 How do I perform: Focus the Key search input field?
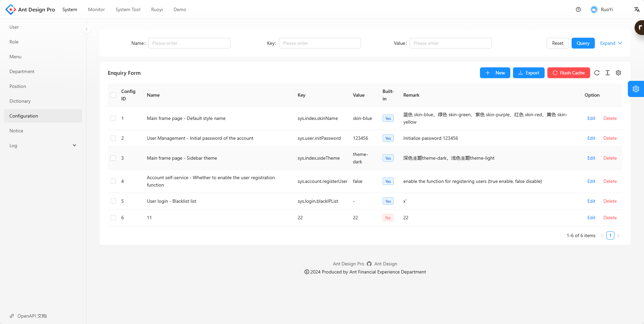pos(320,43)
